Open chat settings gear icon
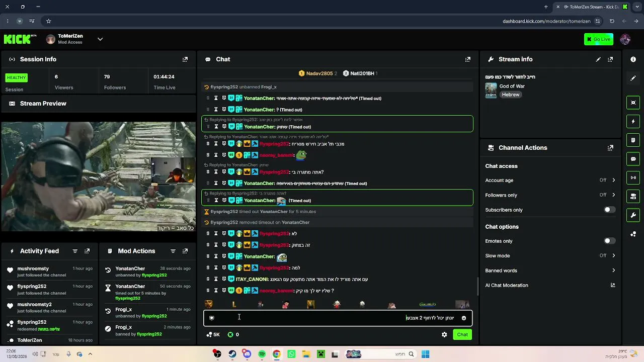Viewport: 644px width, 362px height. (x=444, y=334)
